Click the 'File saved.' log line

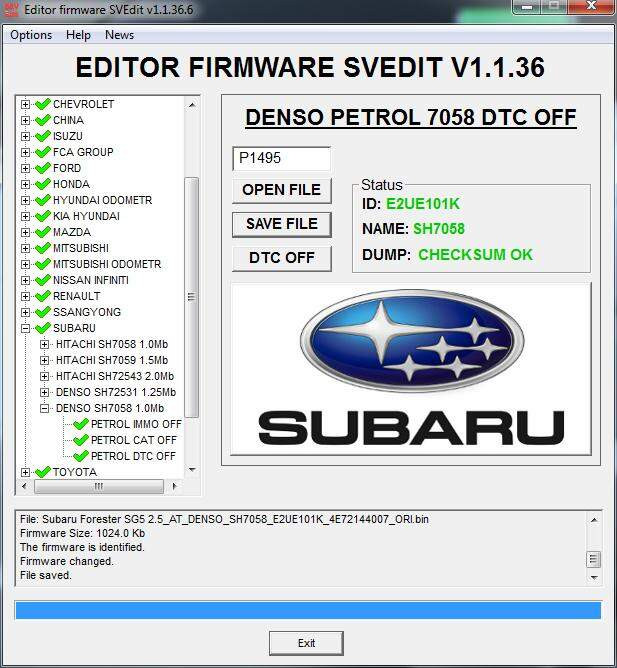(x=46, y=575)
